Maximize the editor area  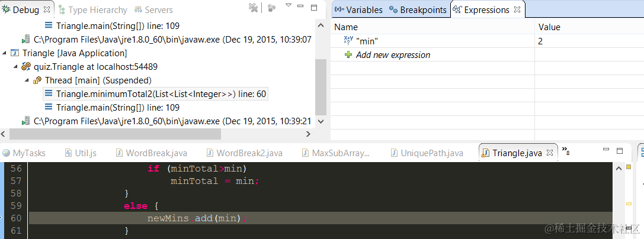[620, 151]
